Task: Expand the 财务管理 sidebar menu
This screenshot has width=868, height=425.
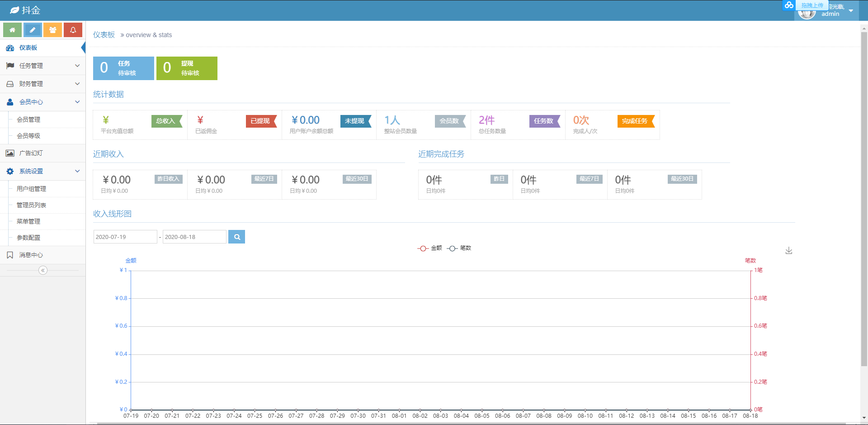Action: [x=42, y=84]
